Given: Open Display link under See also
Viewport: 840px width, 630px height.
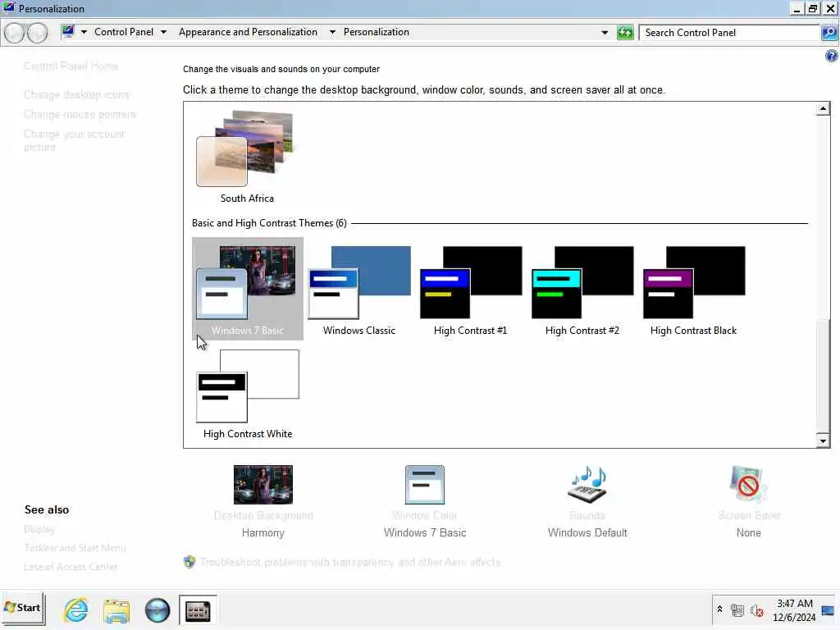Looking at the screenshot, I should (x=39, y=529).
